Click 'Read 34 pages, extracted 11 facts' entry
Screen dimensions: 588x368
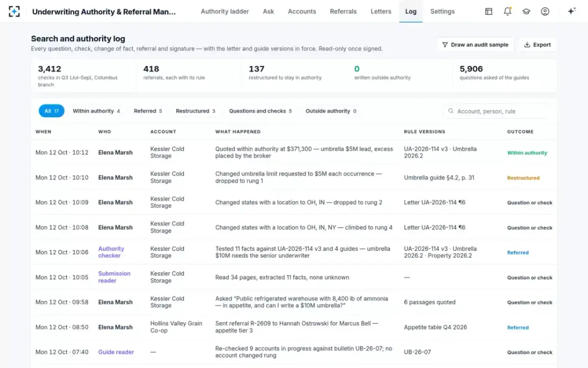tap(282, 277)
